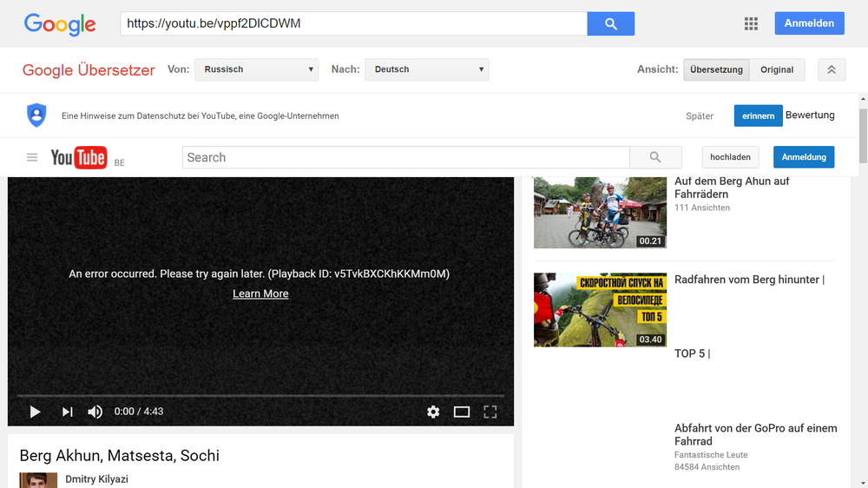Click the hochladen upload button
The height and width of the screenshot is (488, 868).
pyautogui.click(x=730, y=157)
